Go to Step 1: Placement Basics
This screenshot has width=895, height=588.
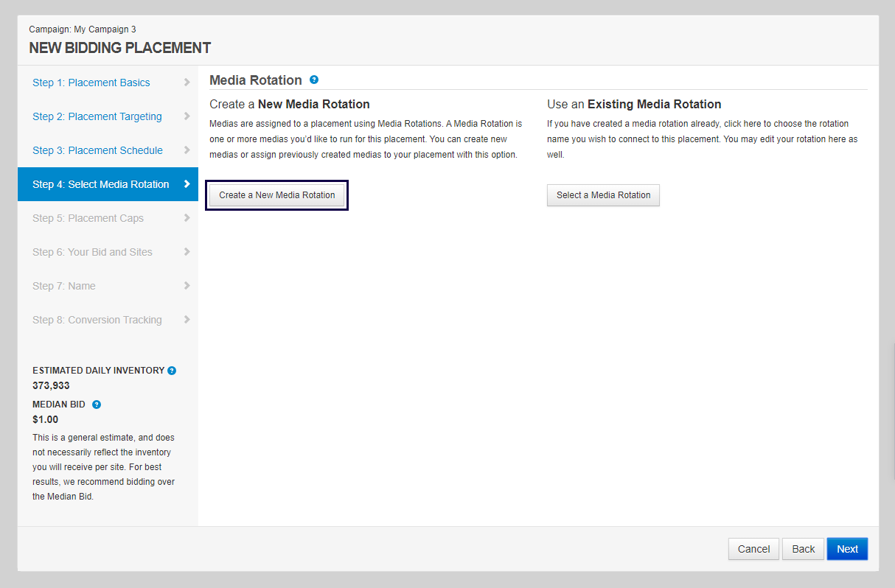pyautogui.click(x=91, y=83)
